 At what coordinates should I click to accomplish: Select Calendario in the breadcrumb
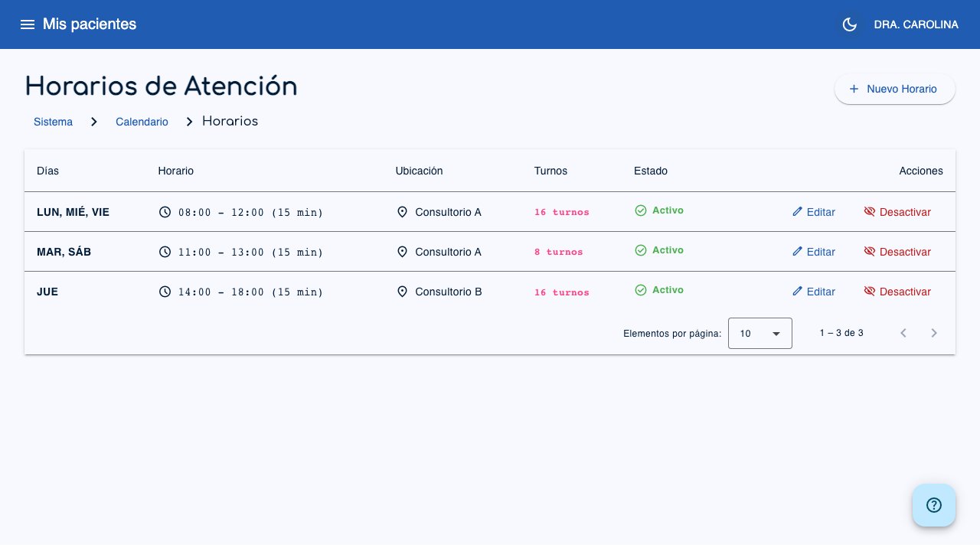pos(142,122)
